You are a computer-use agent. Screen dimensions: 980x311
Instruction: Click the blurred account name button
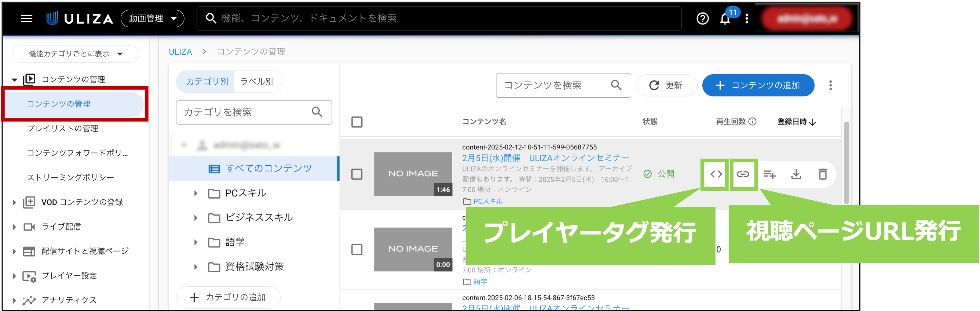(x=807, y=18)
